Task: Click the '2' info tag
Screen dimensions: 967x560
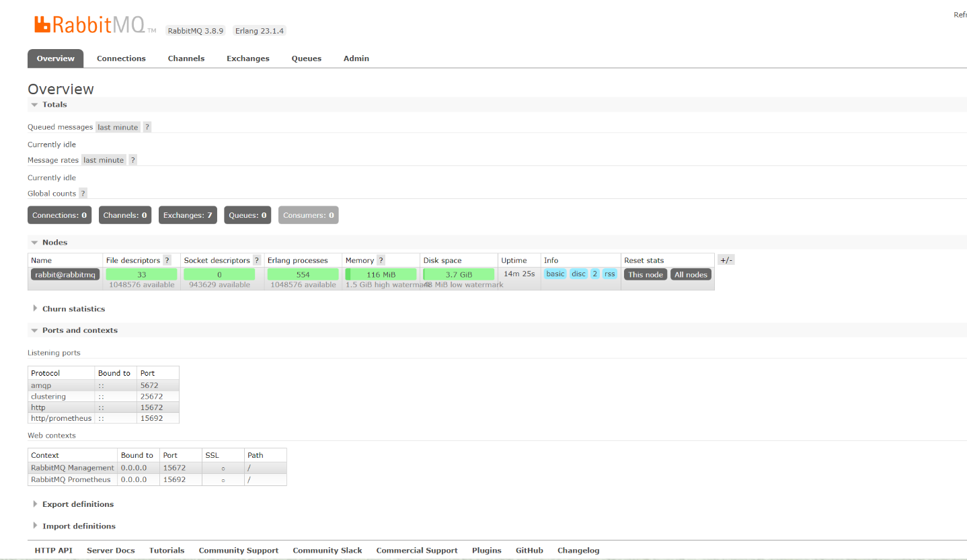Action: pos(594,274)
